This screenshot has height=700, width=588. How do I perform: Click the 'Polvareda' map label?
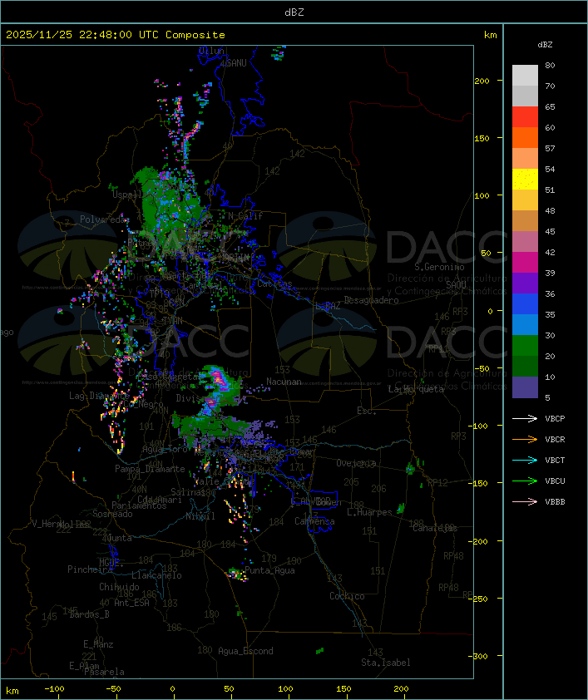tap(103, 219)
